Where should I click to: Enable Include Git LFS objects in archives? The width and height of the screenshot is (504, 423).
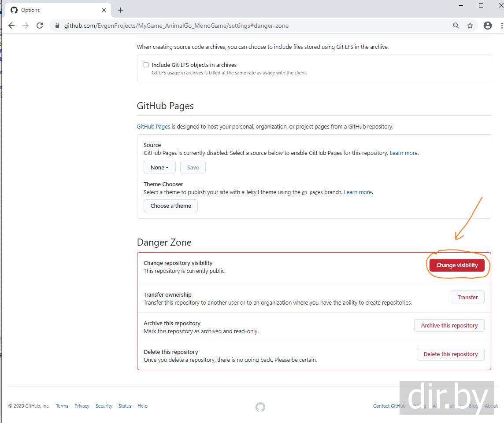tap(146, 65)
